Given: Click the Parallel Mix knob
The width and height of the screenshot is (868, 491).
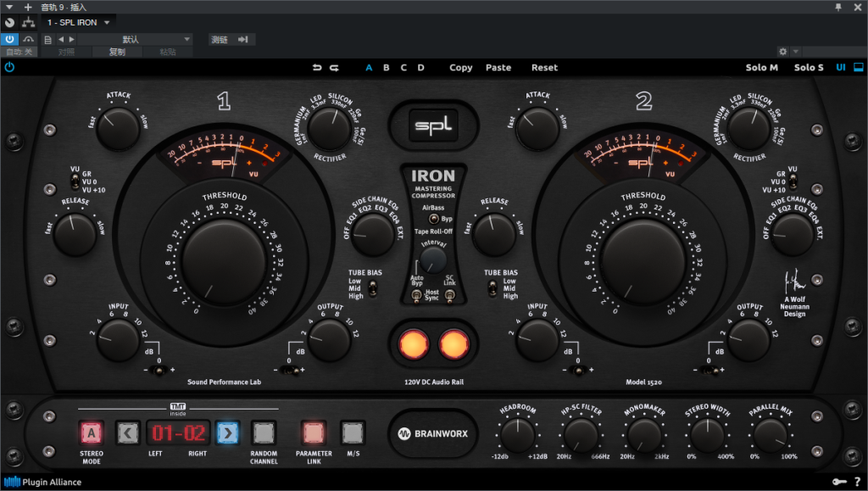Looking at the screenshot, I should coord(771,435).
